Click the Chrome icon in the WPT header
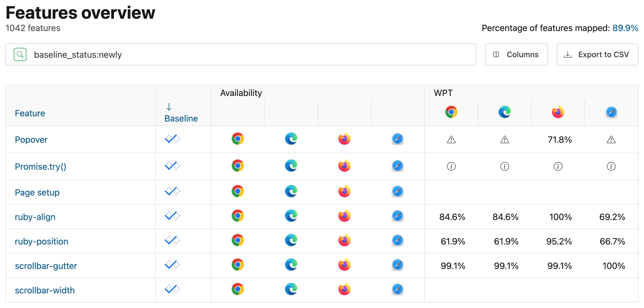 pyautogui.click(x=451, y=112)
